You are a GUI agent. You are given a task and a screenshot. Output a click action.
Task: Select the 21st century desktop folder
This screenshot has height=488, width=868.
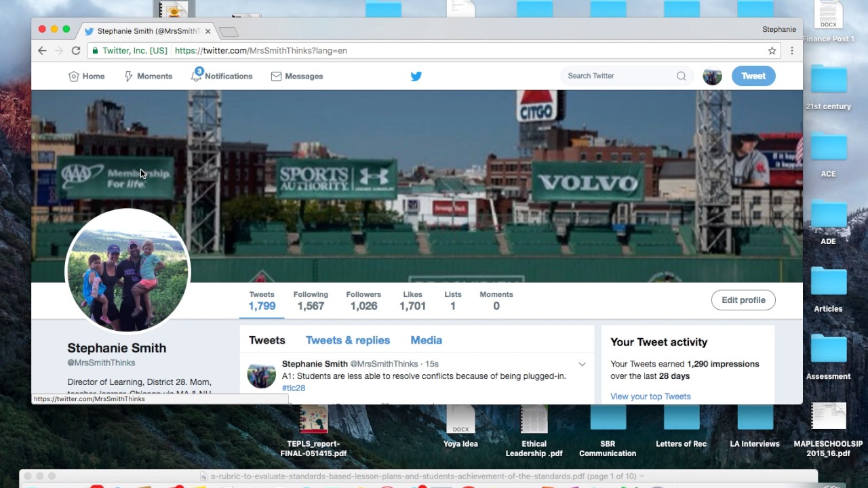(x=829, y=87)
